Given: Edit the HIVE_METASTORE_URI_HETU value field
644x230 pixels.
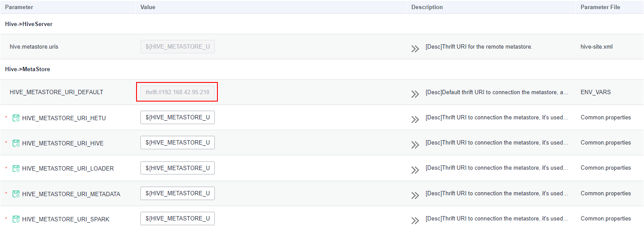Looking at the screenshot, I should (177, 118).
